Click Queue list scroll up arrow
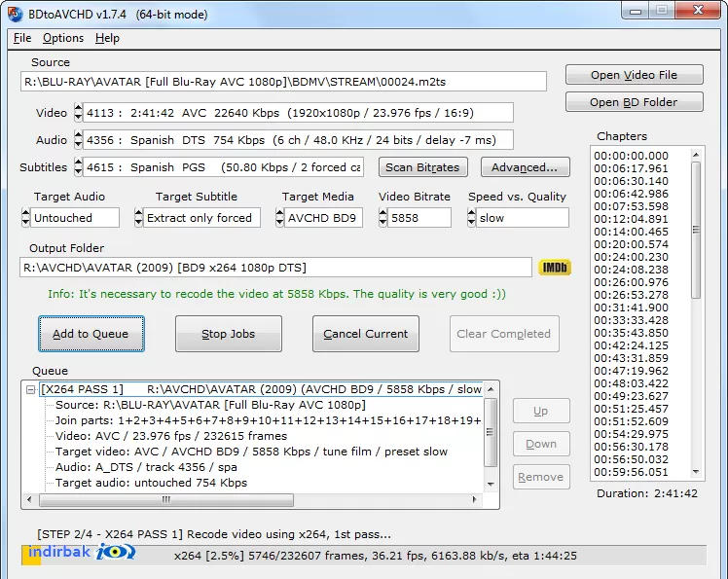The height and width of the screenshot is (579, 728). click(x=491, y=389)
